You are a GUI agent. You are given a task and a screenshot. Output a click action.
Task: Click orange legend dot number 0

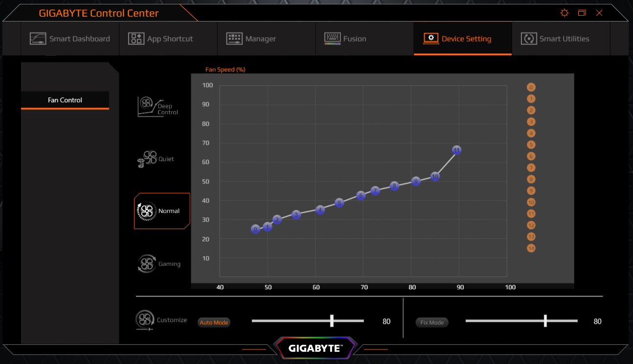point(531,88)
